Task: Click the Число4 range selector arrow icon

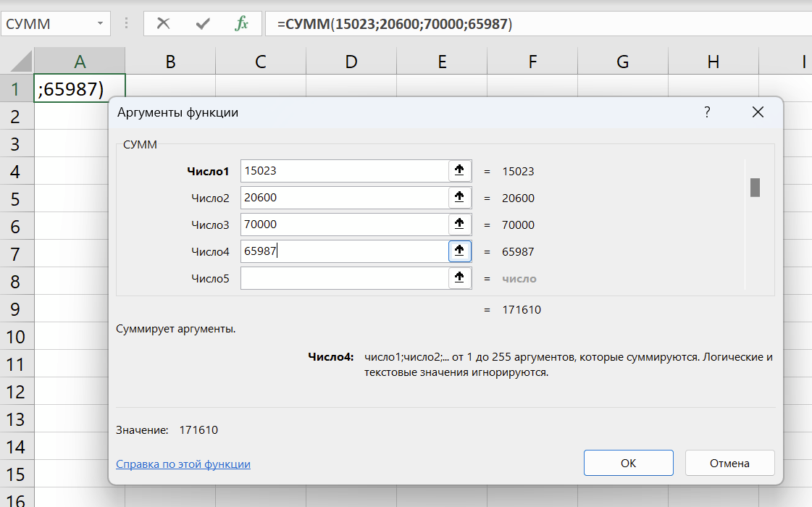Action: [459, 251]
